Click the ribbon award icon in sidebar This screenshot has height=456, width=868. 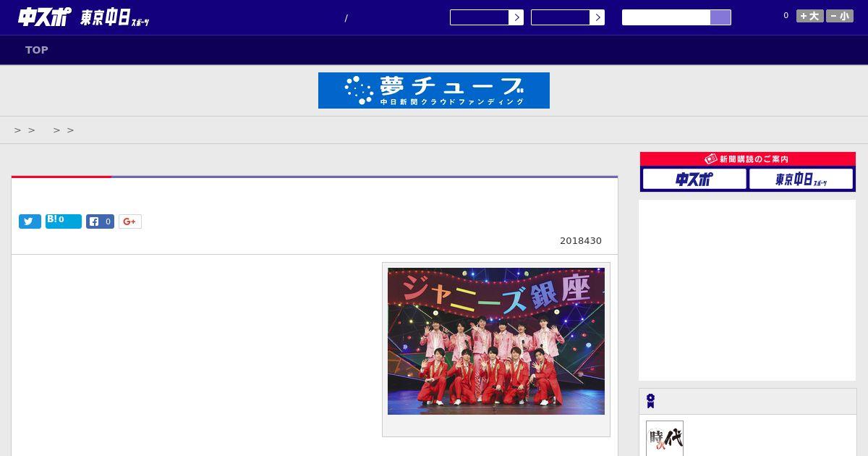coord(651,401)
